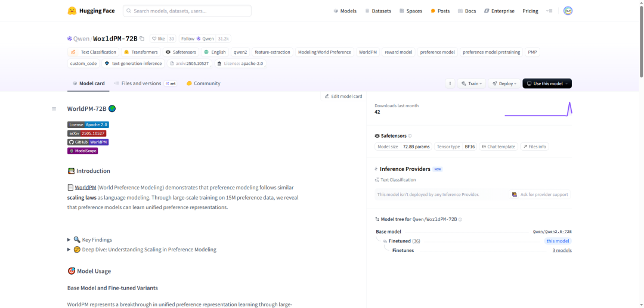Open Datasets in top navigation
Screen dimensions: 644x308
coord(378,11)
